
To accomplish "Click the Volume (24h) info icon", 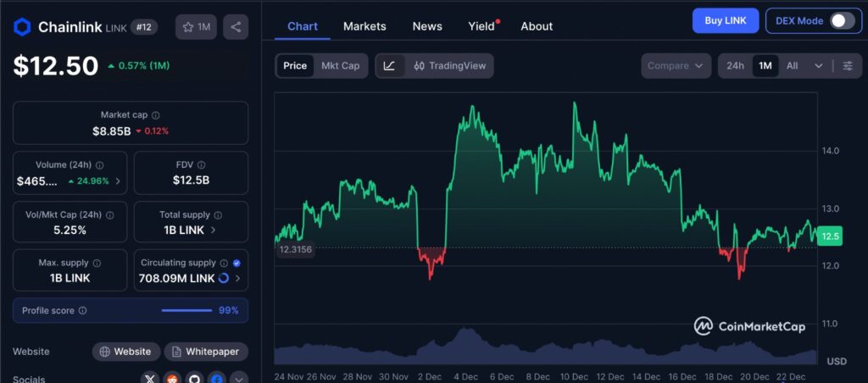I will coord(100,165).
